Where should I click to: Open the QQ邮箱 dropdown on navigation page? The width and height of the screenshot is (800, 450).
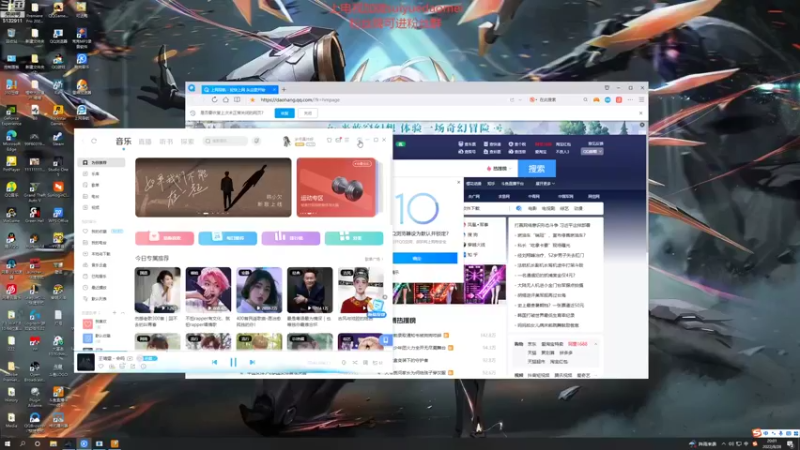592,152
